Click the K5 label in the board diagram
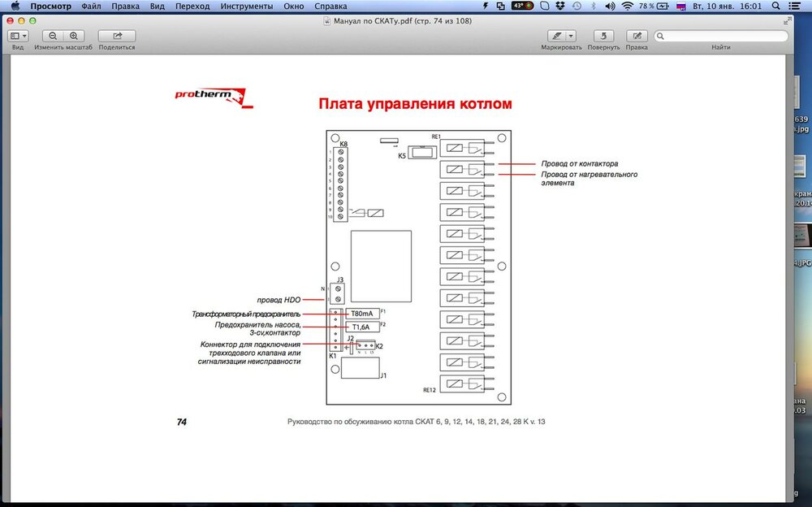The height and width of the screenshot is (507, 812). click(x=402, y=155)
